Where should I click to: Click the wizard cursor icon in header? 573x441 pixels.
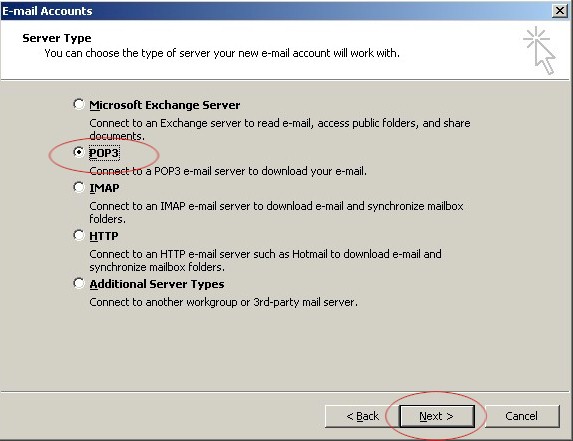pyautogui.click(x=540, y=50)
